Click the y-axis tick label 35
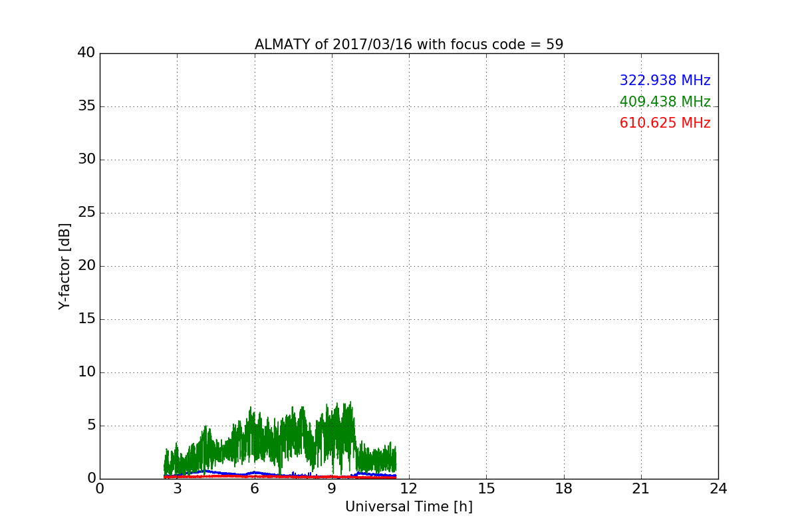 pyautogui.click(x=86, y=106)
